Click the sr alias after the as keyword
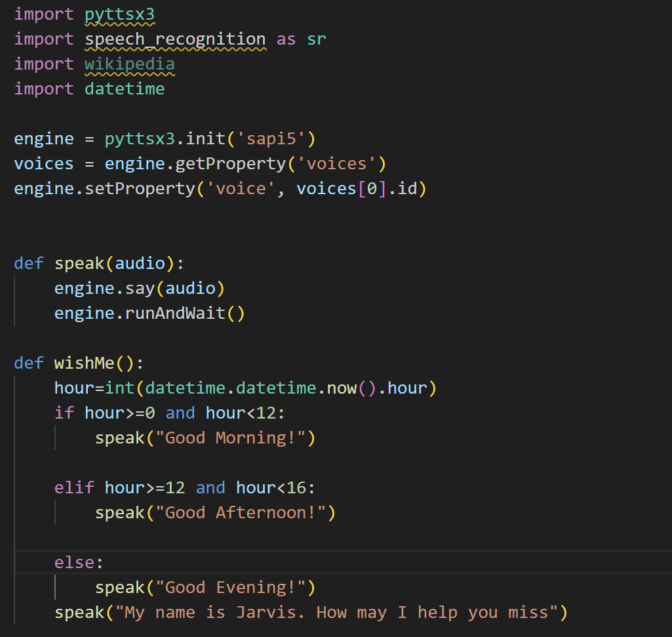 tap(316, 39)
